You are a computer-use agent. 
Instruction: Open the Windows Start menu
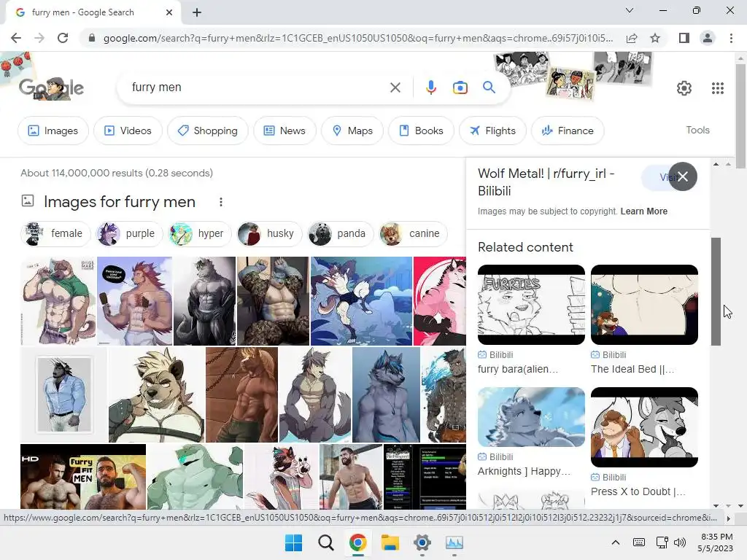[293, 542]
